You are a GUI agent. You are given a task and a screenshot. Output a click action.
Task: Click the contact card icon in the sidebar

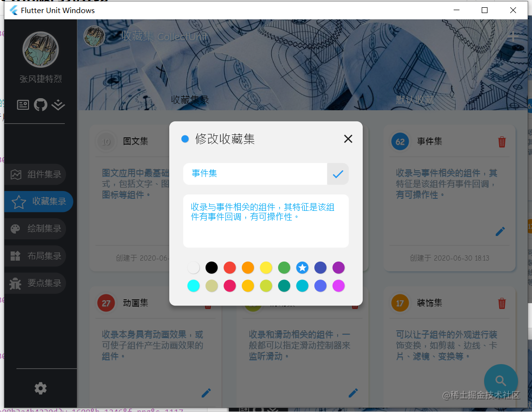click(23, 104)
